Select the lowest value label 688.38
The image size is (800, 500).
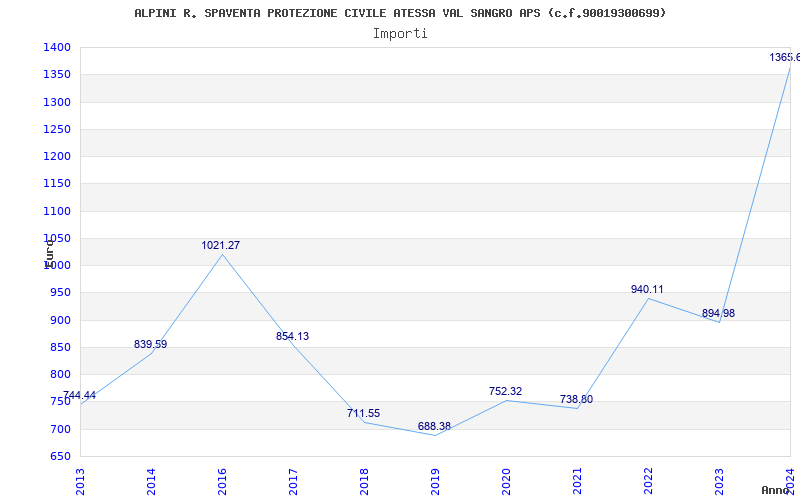[x=434, y=426]
